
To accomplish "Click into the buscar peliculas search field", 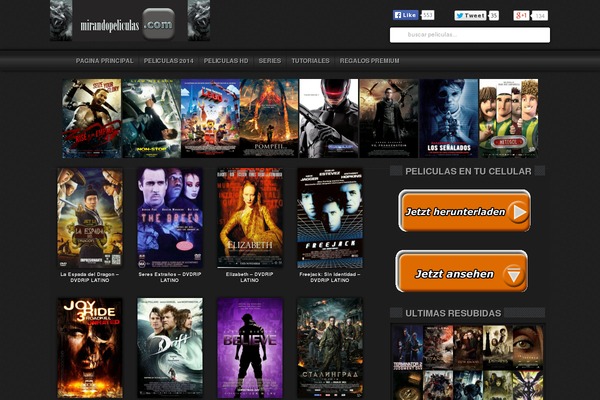I will tap(470, 35).
